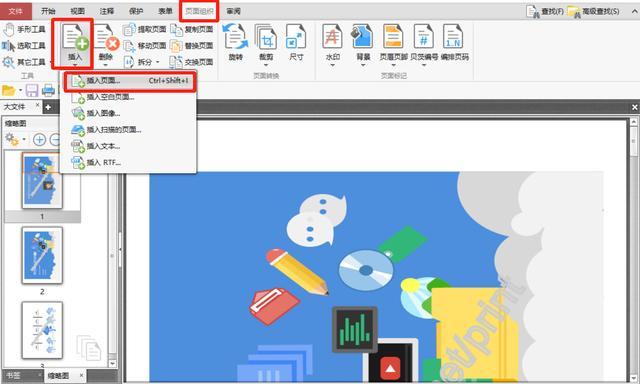Viewport: 640px width, 384px height.
Task: Click Extract pages (提取页面)
Action: pos(145,29)
